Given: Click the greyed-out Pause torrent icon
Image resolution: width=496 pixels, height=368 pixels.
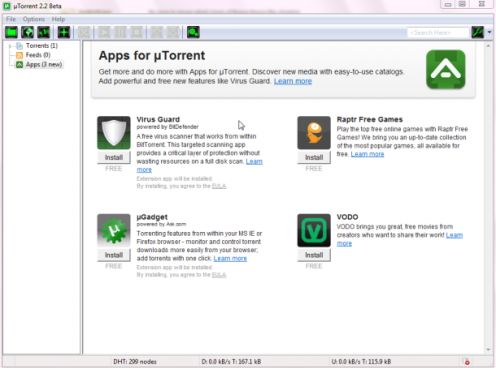Looking at the screenshot, I should (x=120, y=32).
